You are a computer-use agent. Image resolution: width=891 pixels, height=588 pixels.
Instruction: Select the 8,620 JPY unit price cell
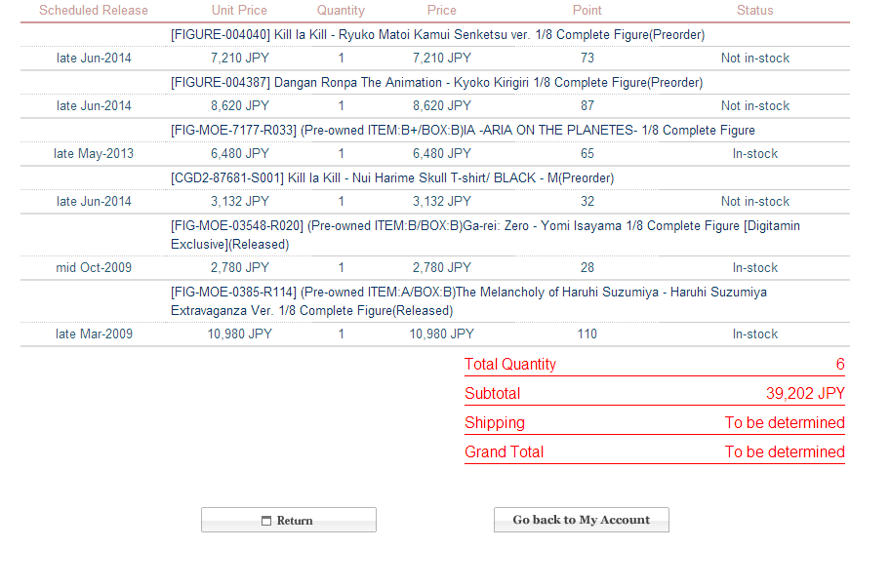(240, 105)
